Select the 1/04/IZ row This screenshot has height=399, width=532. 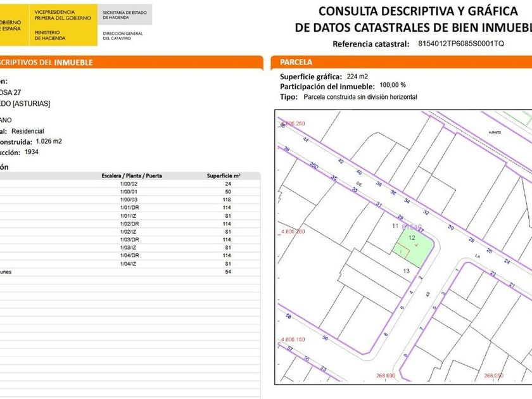tap(130, 263)
